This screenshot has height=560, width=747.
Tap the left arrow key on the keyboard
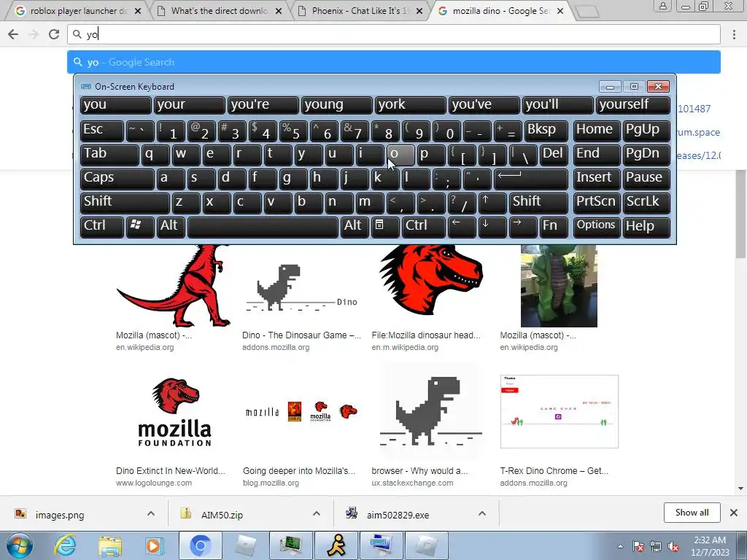462,227
